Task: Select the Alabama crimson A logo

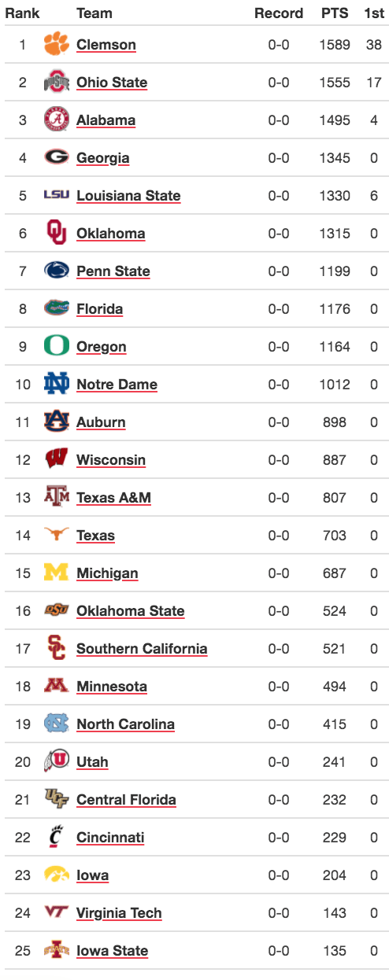Action: tap(57, 120)
